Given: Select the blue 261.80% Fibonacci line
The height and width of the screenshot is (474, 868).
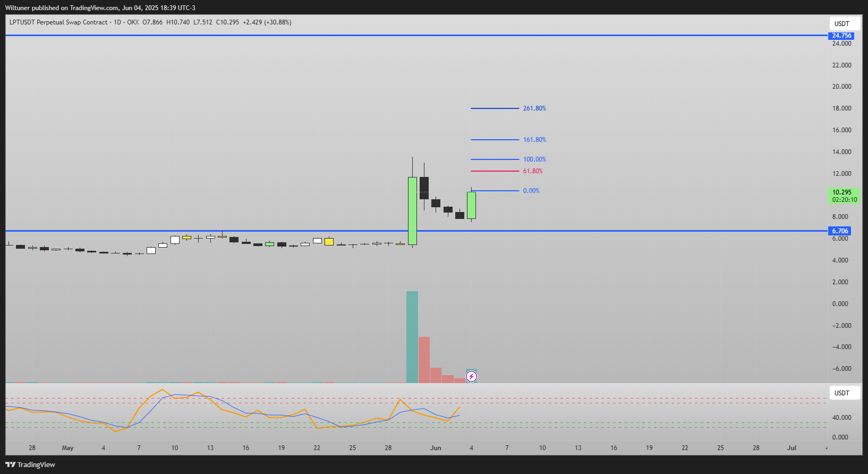Looking at the screenshot, I should coord(495,108).
